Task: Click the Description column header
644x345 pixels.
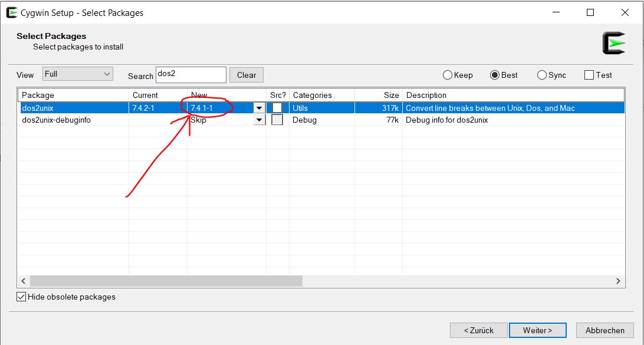Action: (514, 96)
